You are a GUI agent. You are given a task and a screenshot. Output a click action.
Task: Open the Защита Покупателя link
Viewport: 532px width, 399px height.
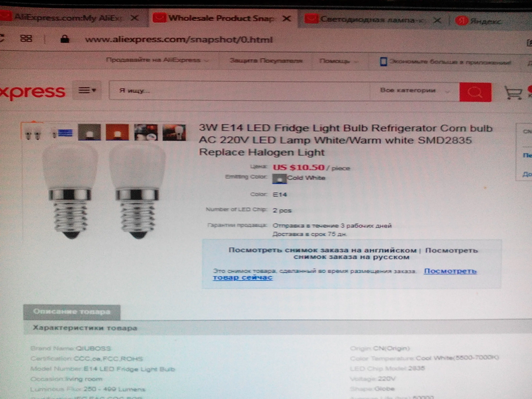point(266,61)
